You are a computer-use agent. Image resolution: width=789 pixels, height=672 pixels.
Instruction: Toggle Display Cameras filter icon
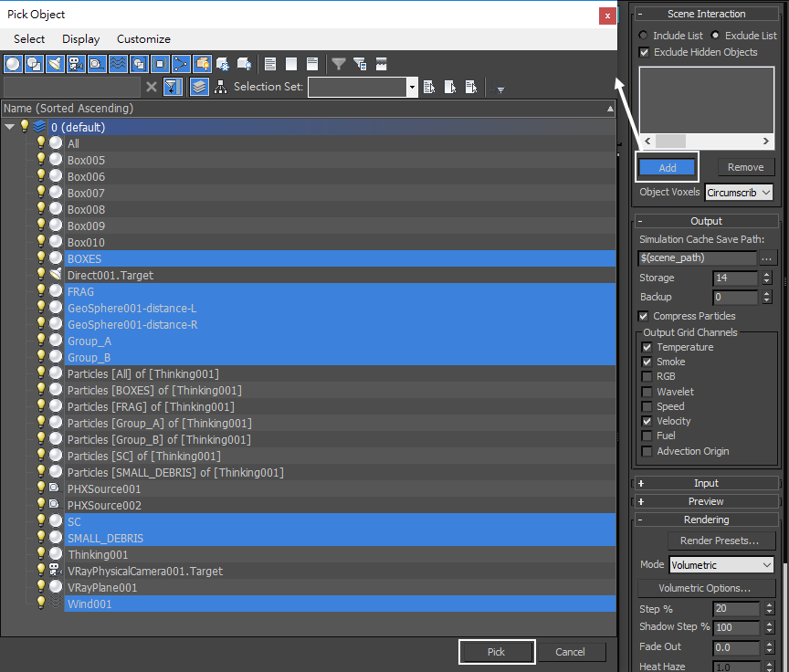(x=76, y=64)
